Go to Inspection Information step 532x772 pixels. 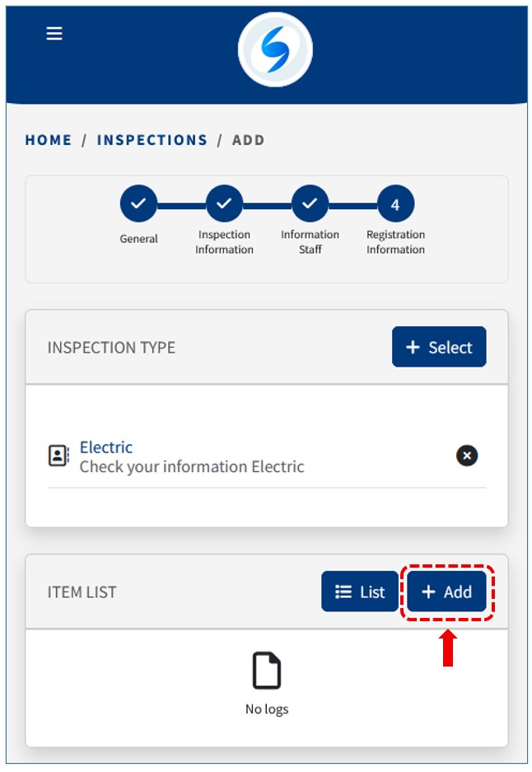click(x=224, y=204)
